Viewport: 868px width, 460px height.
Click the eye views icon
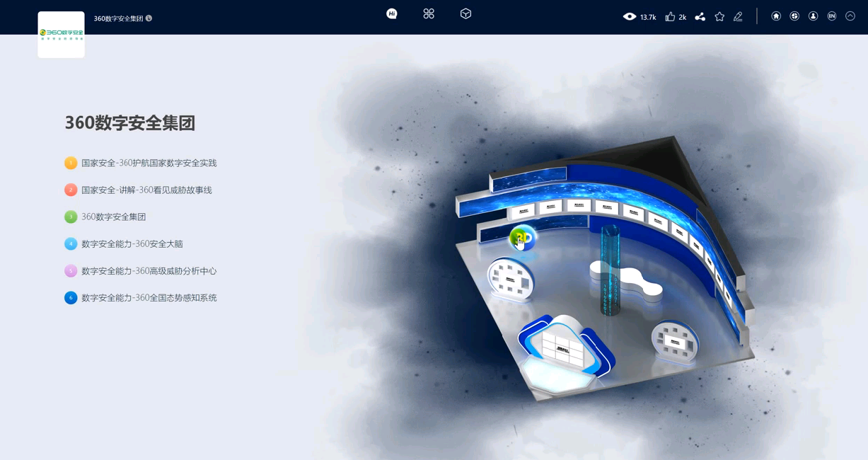(x=629, y=16)
